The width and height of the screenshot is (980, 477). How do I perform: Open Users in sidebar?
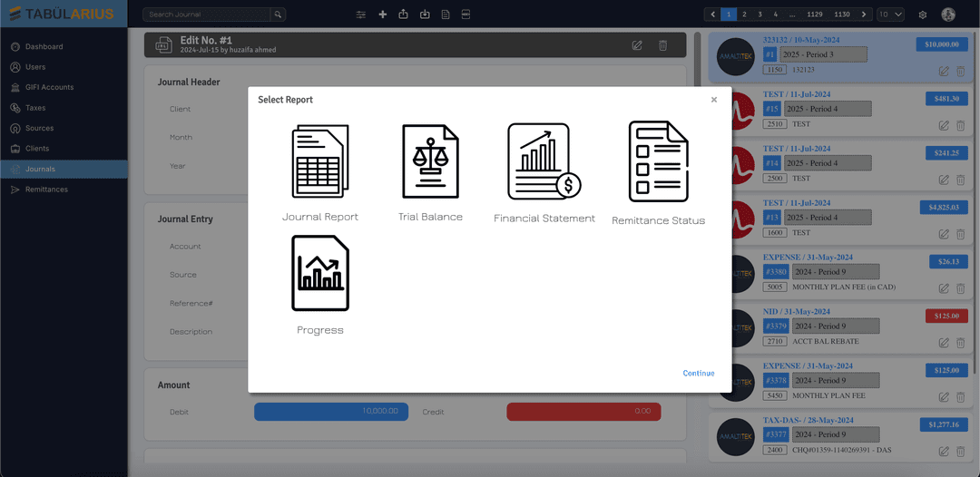tap(64, 67)
